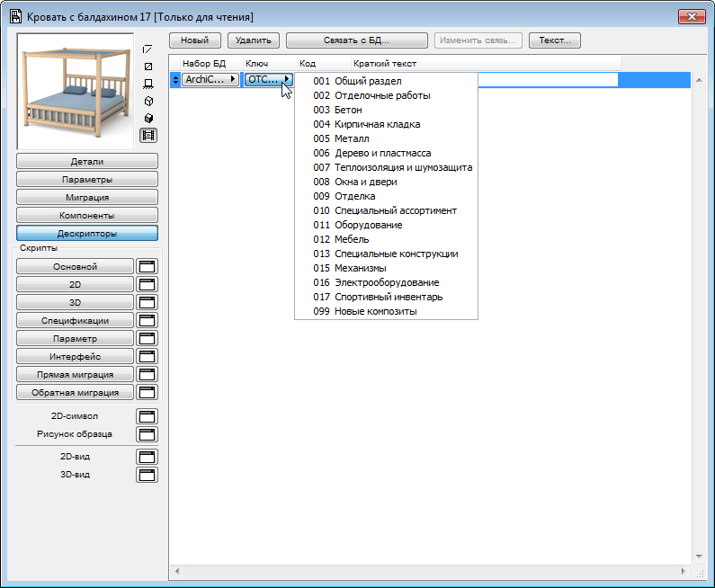Choose 004 Кирпичная кладка
The width and height of the screenshot is (715, 588).
(386, 124)
